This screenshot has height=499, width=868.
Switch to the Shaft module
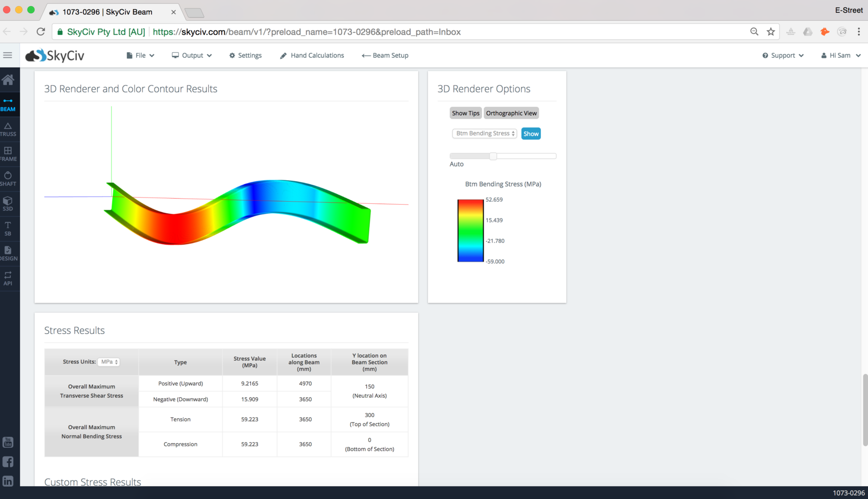pyautogui.click(x=9, y=178)
